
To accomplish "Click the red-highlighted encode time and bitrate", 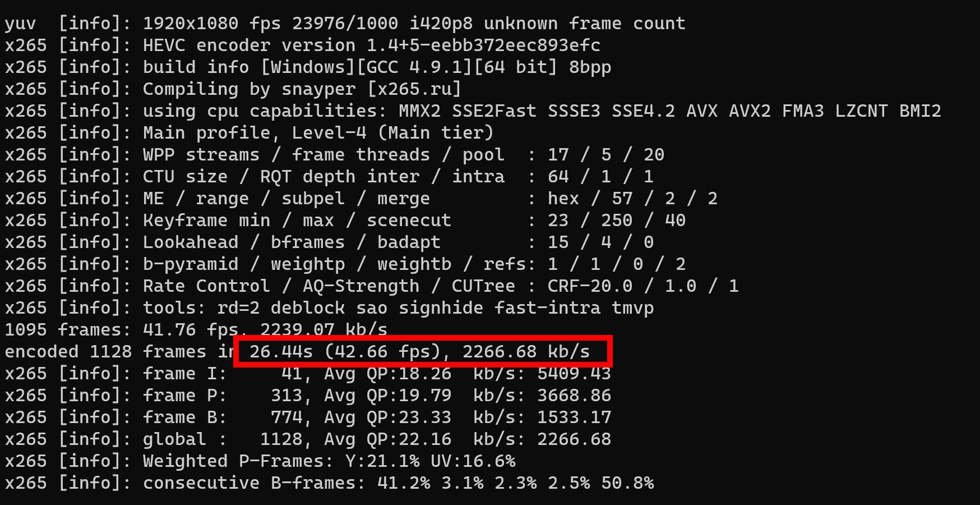I will coord(422,352).
